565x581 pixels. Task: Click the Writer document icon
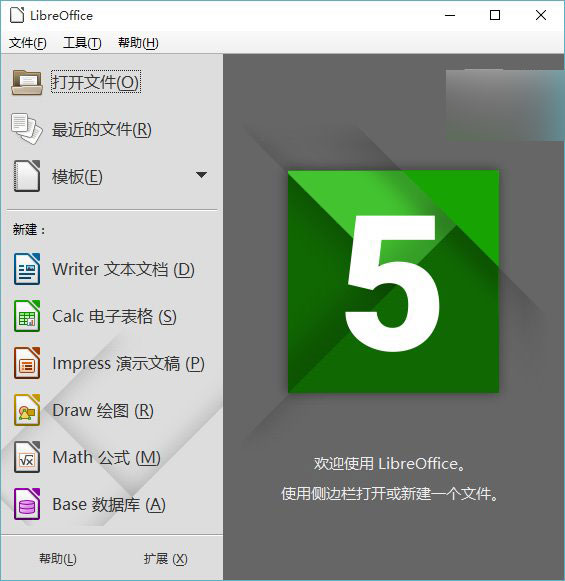(x=27, y=269)
